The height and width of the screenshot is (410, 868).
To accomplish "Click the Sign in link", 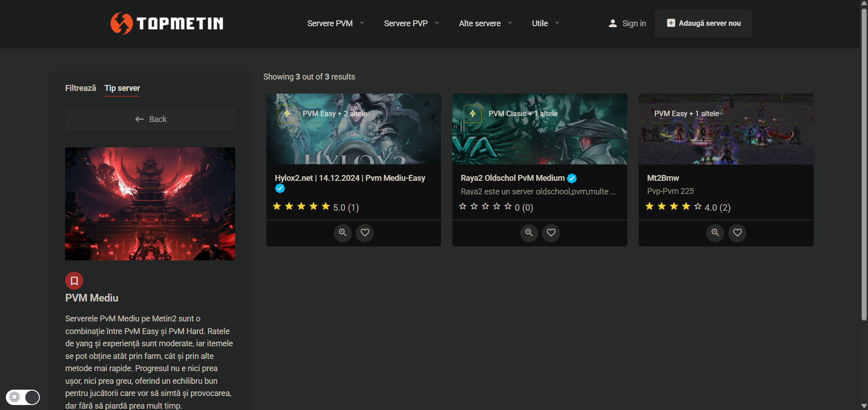I will point(627,24).
